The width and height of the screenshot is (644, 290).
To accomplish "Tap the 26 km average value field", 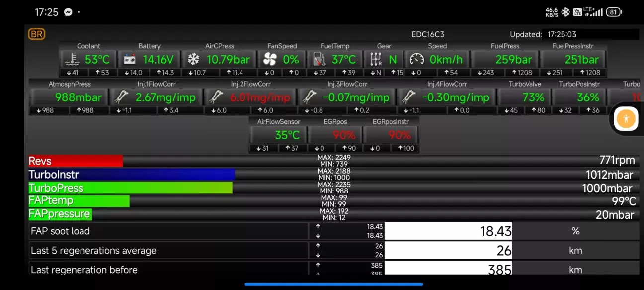I will 448,250.
